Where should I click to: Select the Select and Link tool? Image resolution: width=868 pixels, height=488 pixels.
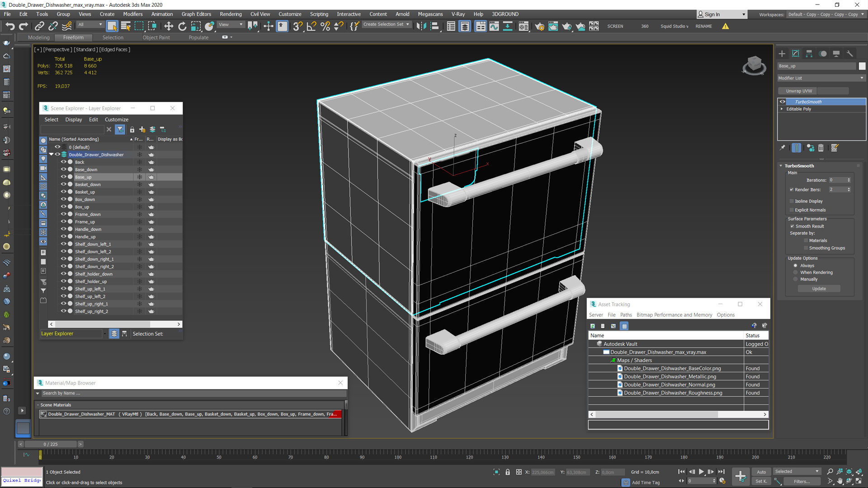point(39,26)
